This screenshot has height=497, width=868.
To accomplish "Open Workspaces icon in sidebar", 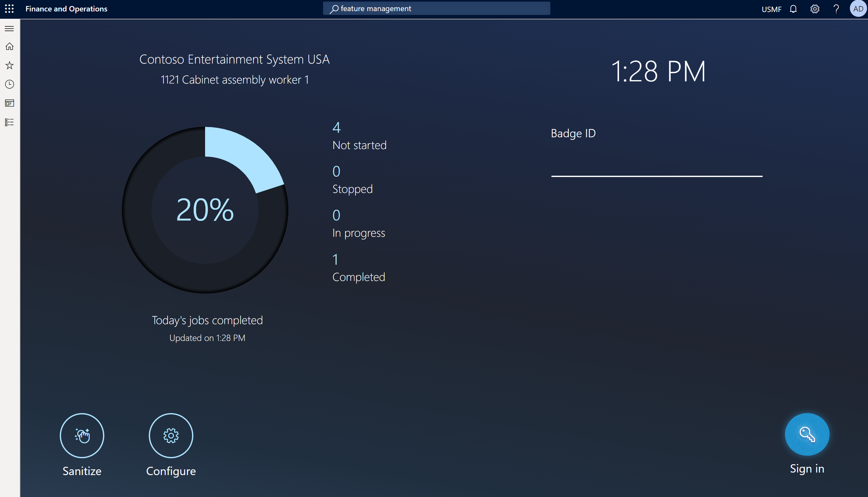I will point(9,103).
